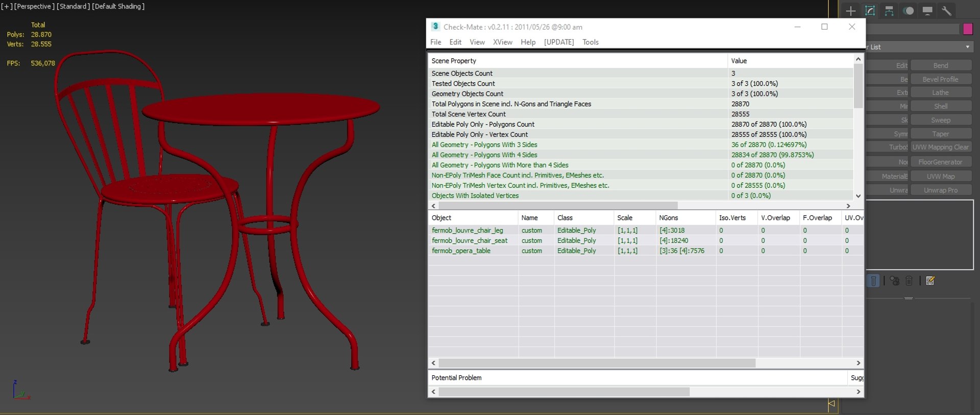Click the value '28834 of 28870 (99.8753%)'
The width and height of the screenshot is (980, 415).
coord(772,155)
